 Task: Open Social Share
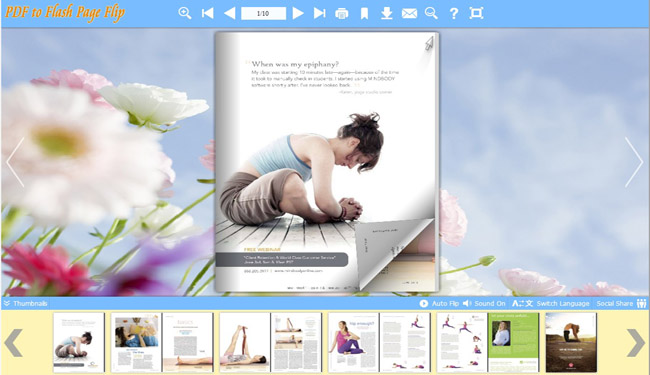point(621,303)
